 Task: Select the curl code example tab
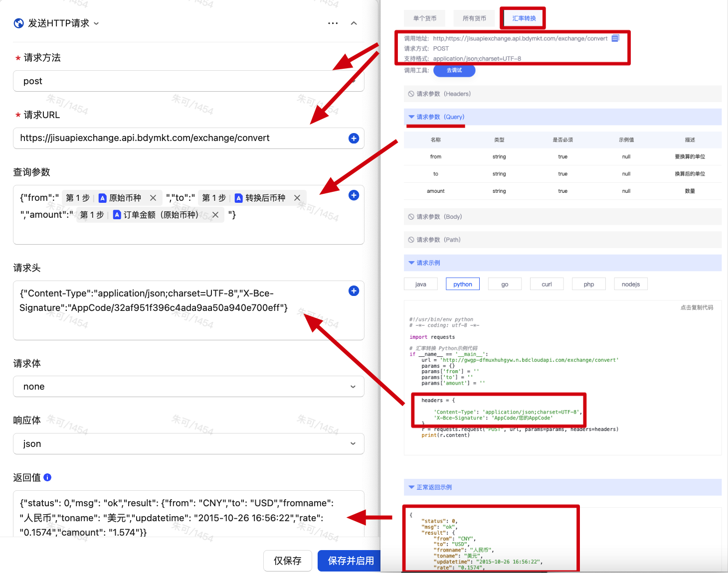(x=546, y=285)
